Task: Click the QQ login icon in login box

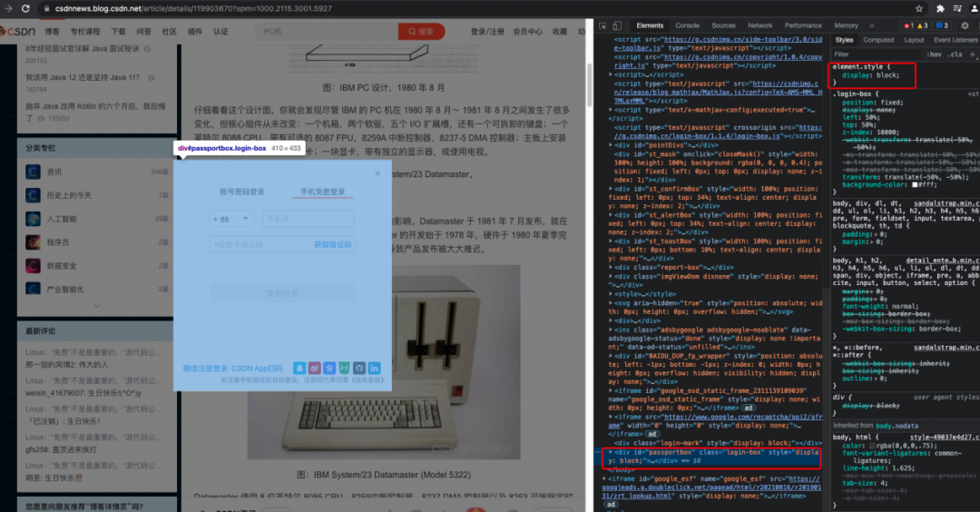Action: [x=299, y=368]
